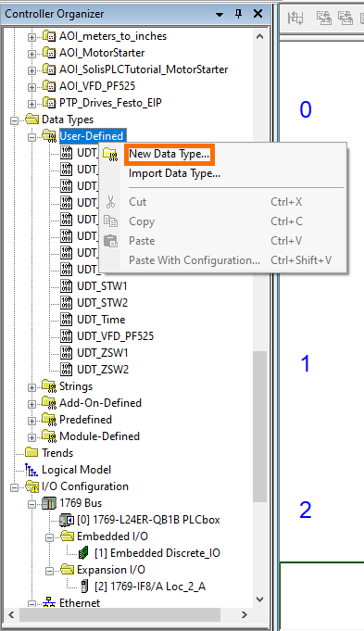
Task: Click the UDT_STW2 data type icon
Action: point(67,303)
